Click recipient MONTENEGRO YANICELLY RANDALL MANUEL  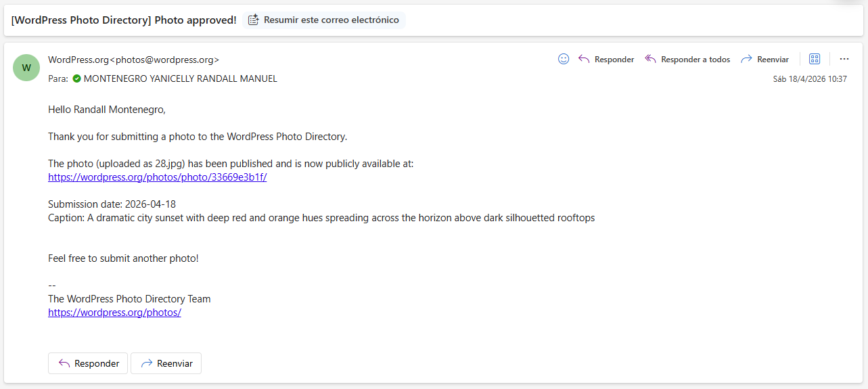pos(180,78)
